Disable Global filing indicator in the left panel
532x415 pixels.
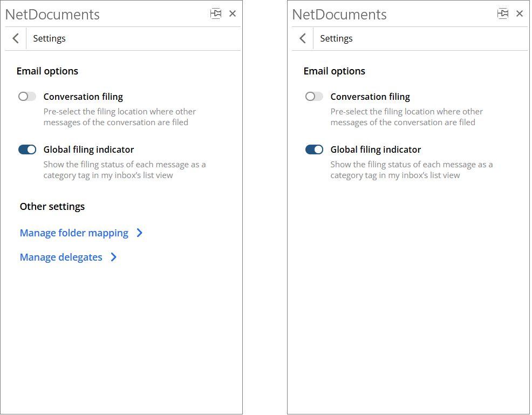(x=27, y=149)
